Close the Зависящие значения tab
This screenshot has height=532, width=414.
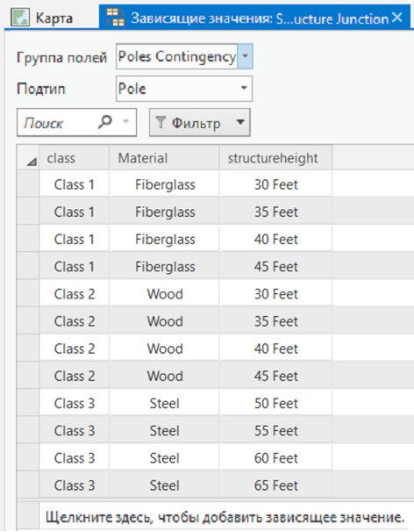397,18
